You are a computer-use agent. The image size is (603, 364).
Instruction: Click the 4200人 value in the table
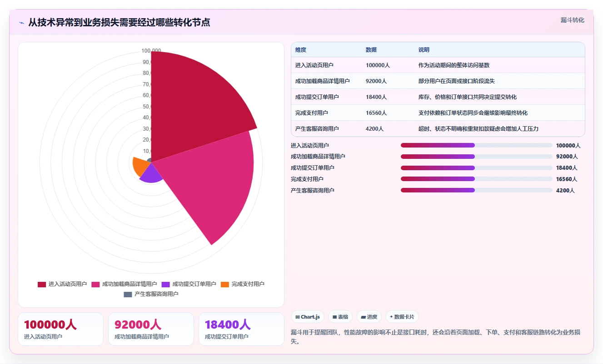374,129
